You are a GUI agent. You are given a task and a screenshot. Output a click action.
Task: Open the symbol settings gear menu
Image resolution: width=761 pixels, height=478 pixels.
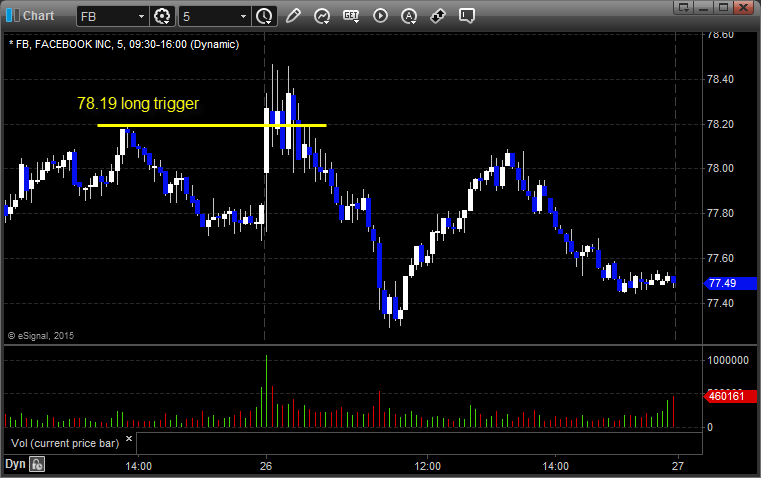click(x=162, y=16)
